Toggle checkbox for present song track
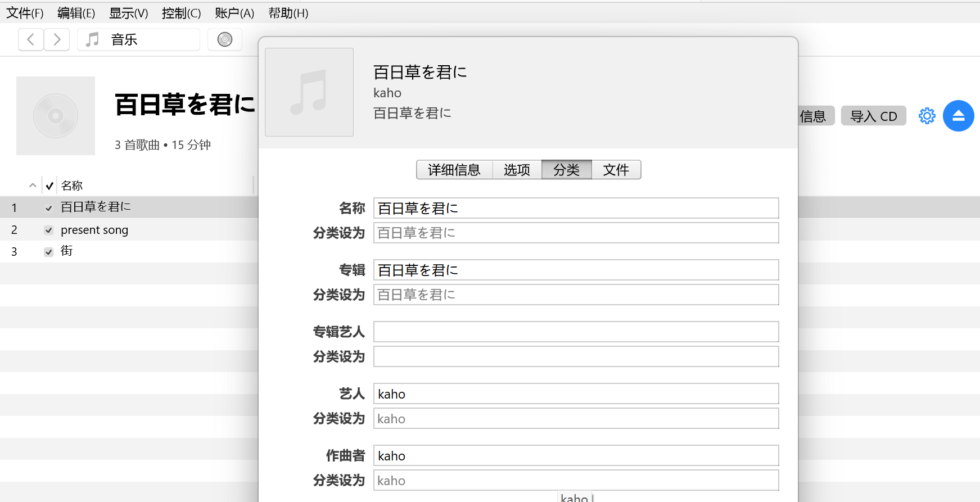 pos(49,230)
